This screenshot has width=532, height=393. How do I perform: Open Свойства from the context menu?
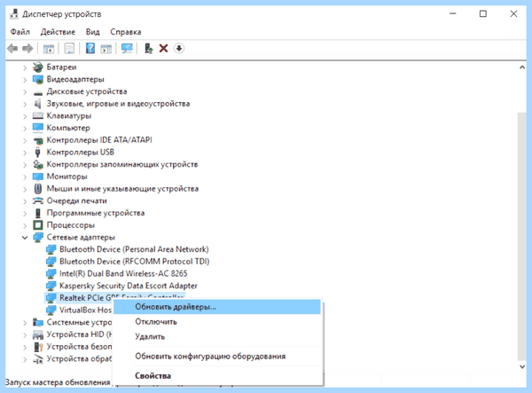tap(217, 376)
